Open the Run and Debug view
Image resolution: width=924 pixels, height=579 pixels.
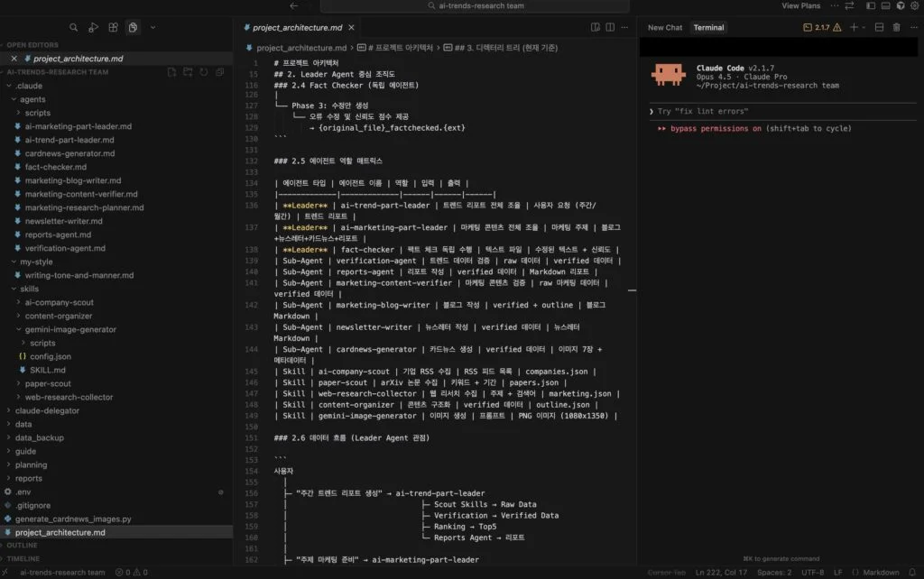coord(93,27)
